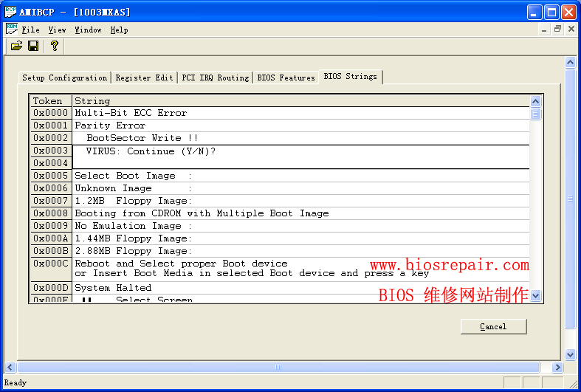Open the File menu
581x392 pixels.
(x=30, y=30)
